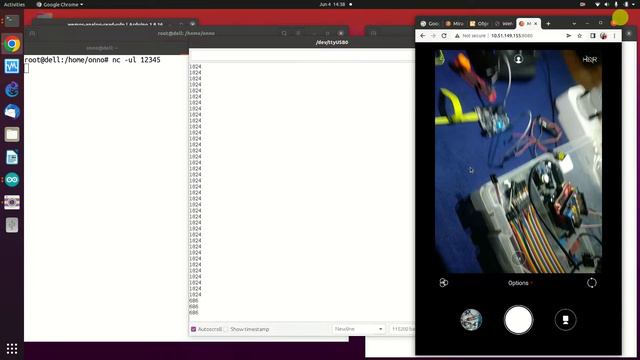Screen dimensions: 640x360
Task: Open the LibreOffice Writer dock icon
Action: pyautogui.click(x=12, y=157)
